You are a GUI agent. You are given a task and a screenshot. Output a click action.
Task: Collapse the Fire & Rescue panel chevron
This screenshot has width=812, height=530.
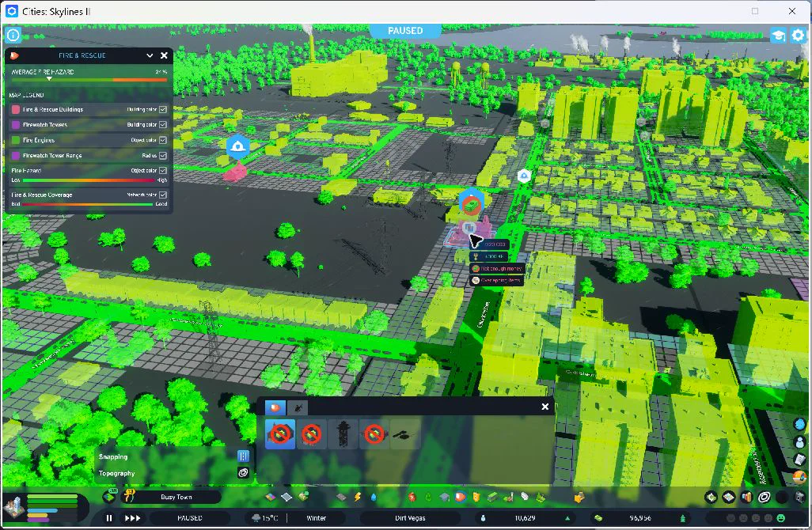(x=150, y=55)
